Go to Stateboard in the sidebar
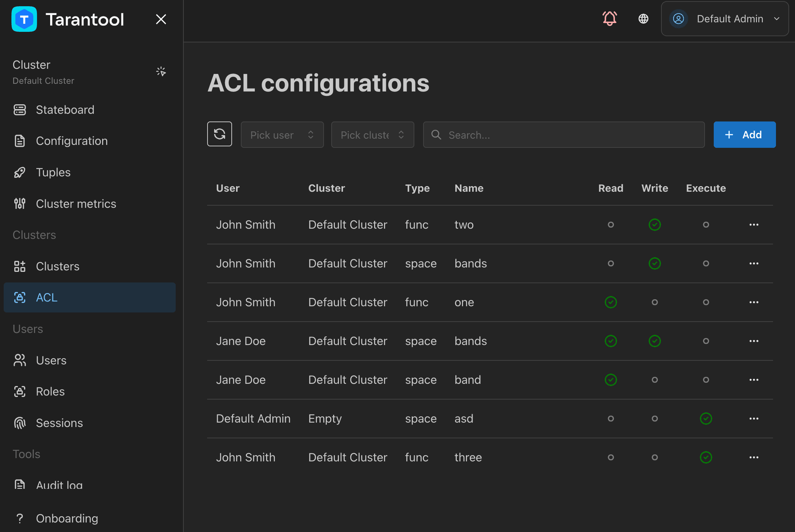Image resolution: width=795 pixels, height=532 pixels. click(x=90, y=110)
